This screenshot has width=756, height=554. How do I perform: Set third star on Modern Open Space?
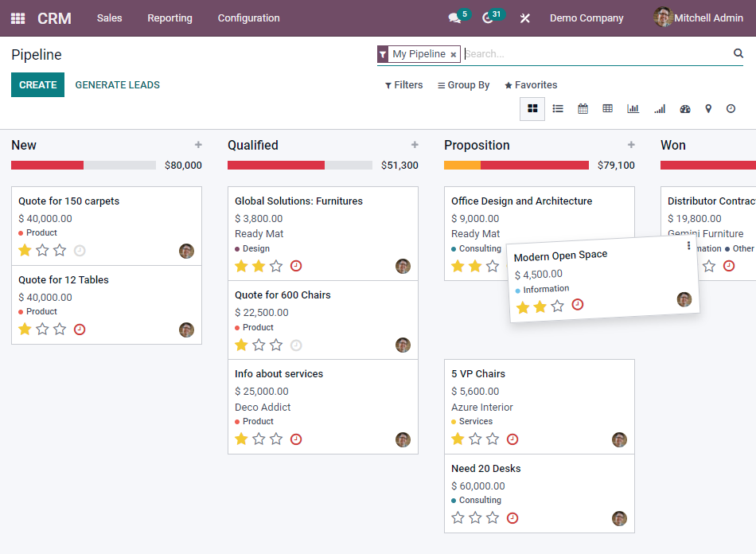coord(558,306)
